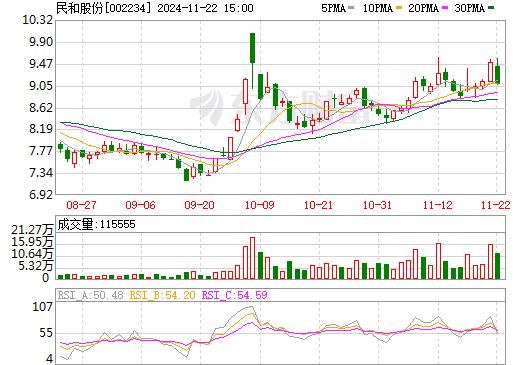Click the 8.19 price axis label
The height and width of the screenshot is (365, 520).
pos(41,129)
